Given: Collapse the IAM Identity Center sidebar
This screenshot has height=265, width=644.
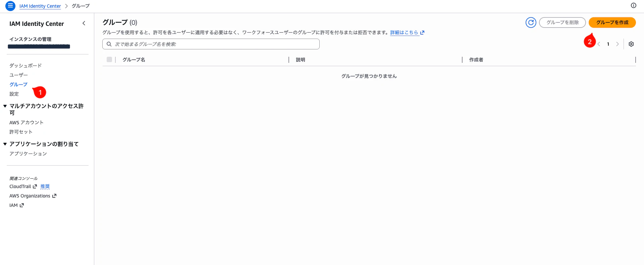Looking at the screenshot, I should click(x=84, y=23).
